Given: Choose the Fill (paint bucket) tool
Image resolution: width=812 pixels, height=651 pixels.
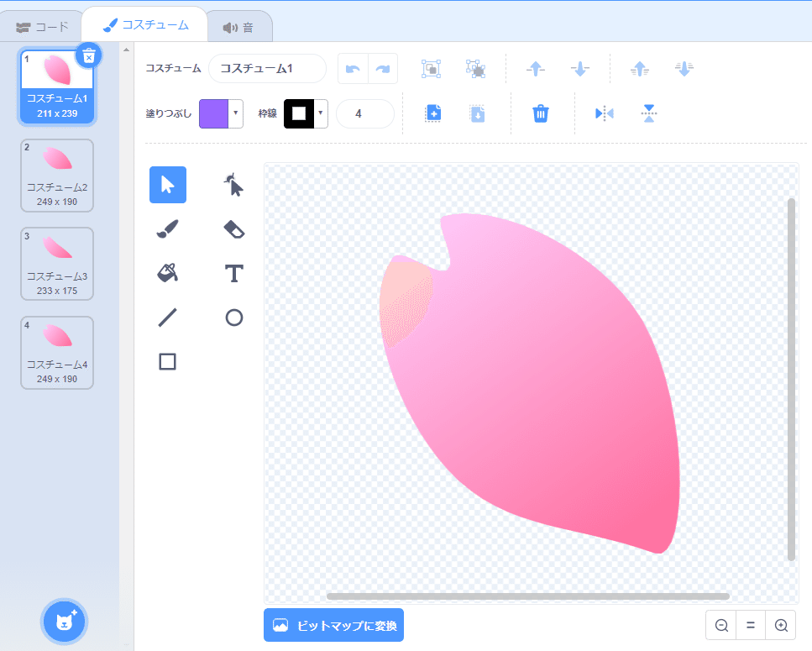Looking at the screenshot, I should click(167, 273).
